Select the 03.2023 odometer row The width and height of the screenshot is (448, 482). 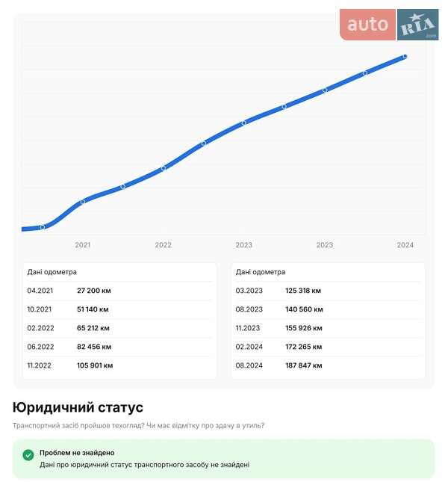pos(328,291)
